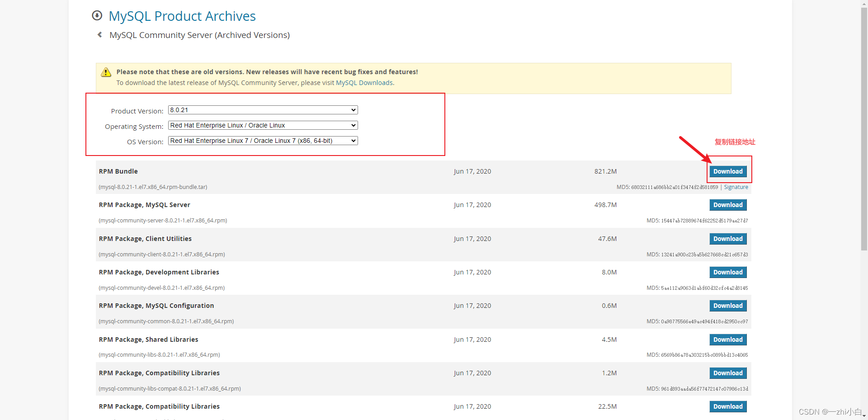868x420 pixels.
Task: Open the MySQL Product Archives heading link
Action: 182,16
